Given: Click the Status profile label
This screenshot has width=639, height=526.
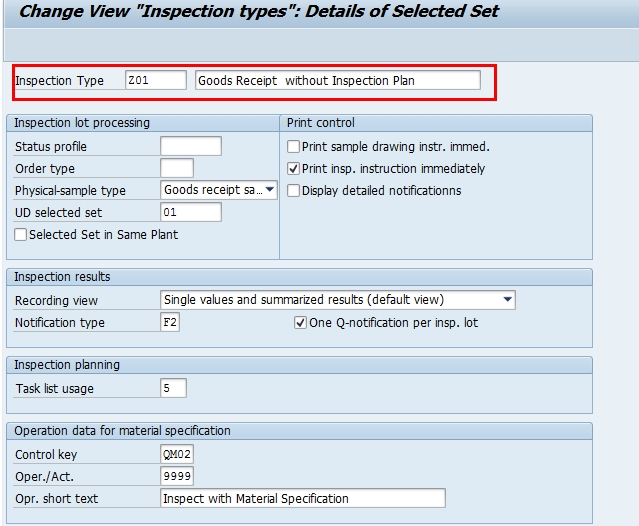Looking at the screenshot, I should (51, 147).
